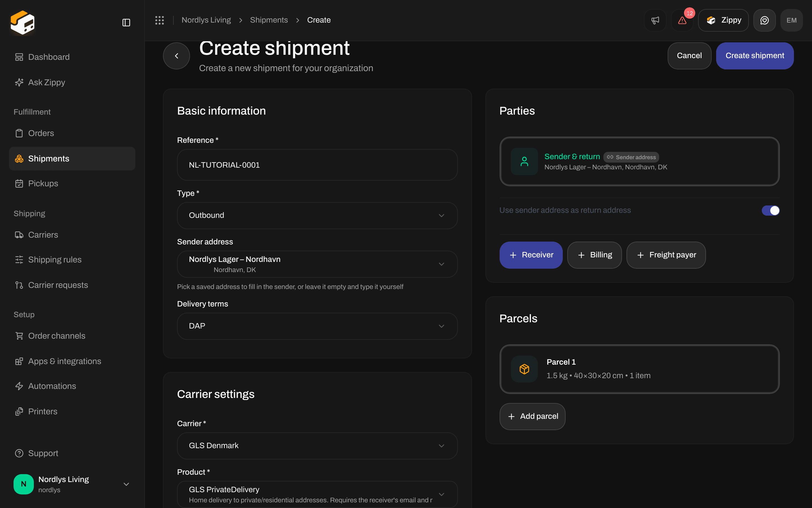Open announcements megaphone icon
812x508 pixels.
655,20
